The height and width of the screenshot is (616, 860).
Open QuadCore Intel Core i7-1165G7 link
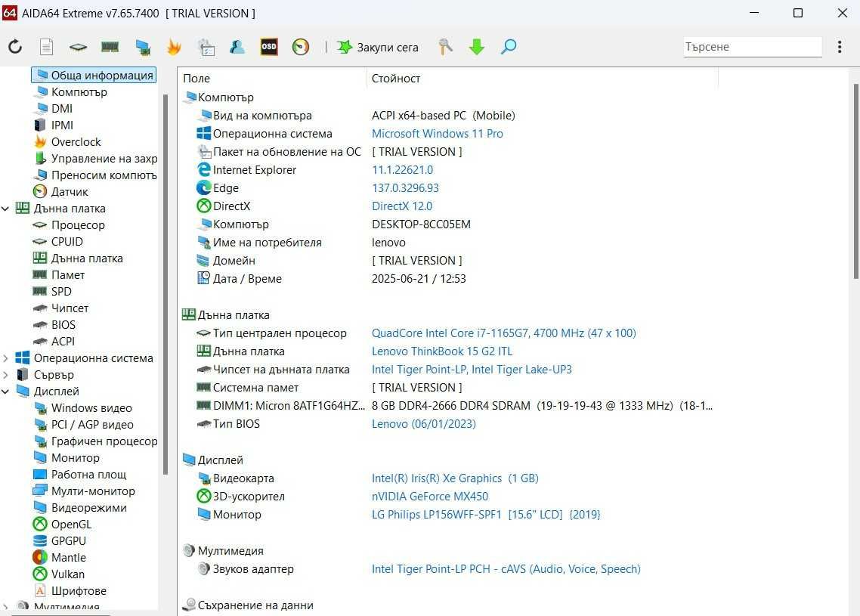click(503, 333)
